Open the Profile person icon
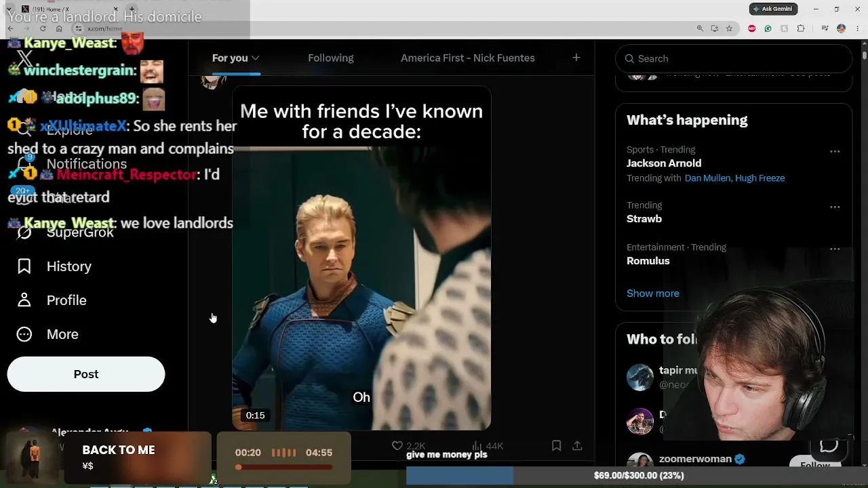Image resolution: width=868 pixels, height=488 pixels. pyautogui.click(x=24, y=300)
